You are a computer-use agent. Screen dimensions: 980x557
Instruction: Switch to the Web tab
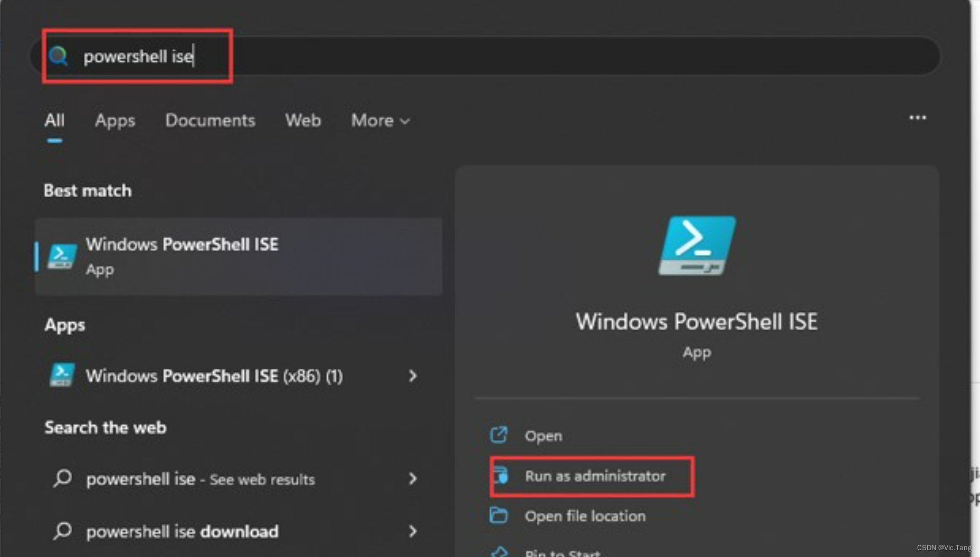[x=303, y=120]
